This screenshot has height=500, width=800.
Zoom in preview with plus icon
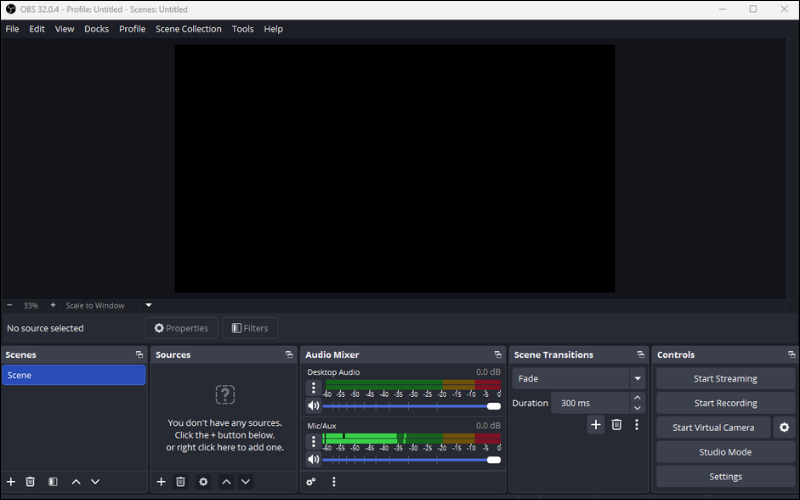(53, 305)
